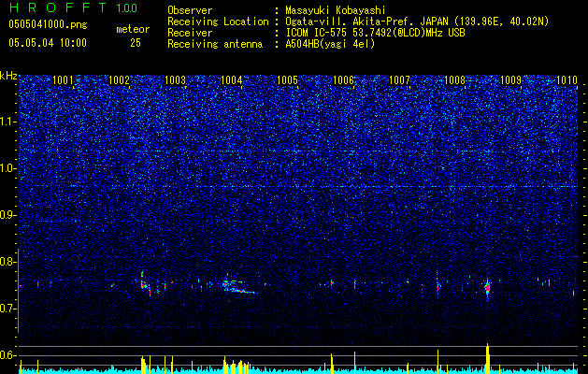Click the ICOM IC-575 receiver value
Viewport: 588px width, 374px height.
coord(375,33)
